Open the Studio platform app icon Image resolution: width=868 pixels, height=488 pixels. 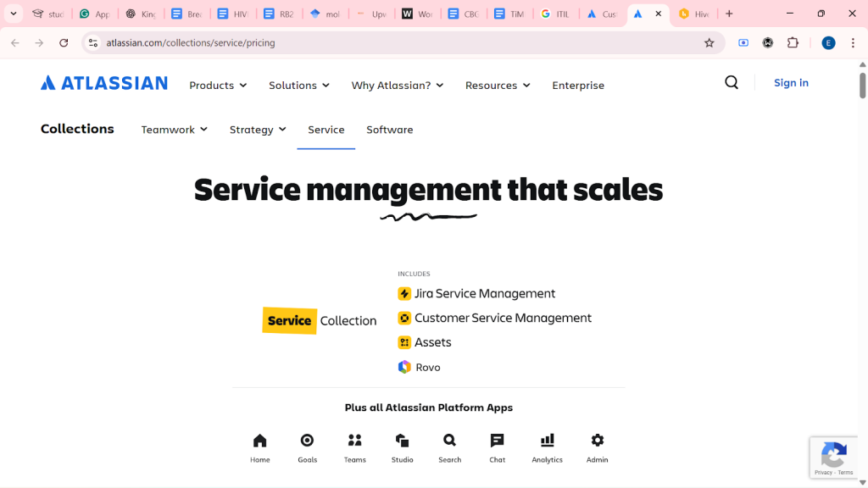(x=402, y=441)
